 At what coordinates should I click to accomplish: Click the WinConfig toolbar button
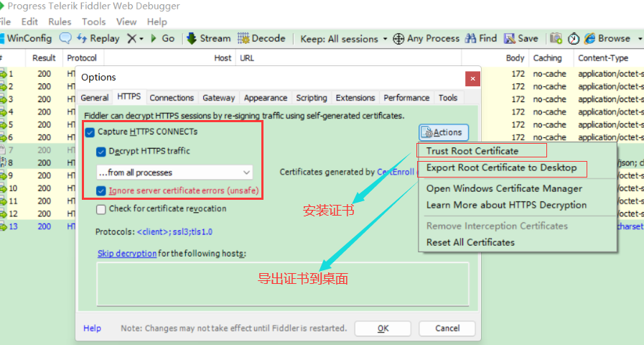click(27, 38)
